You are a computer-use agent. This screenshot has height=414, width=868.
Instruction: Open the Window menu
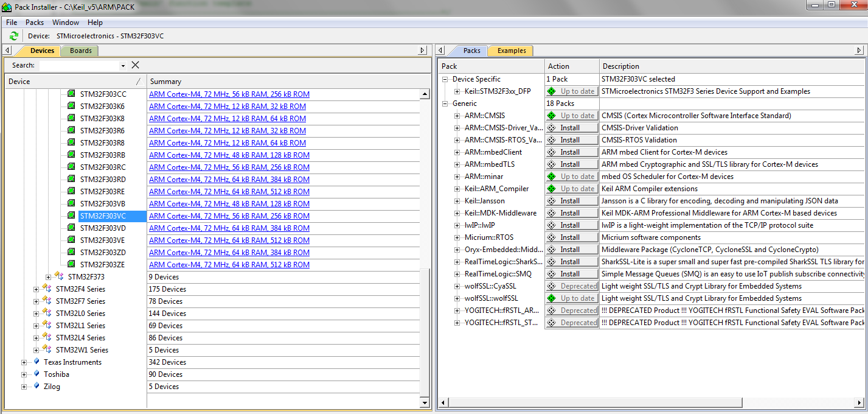click(66, 23)
